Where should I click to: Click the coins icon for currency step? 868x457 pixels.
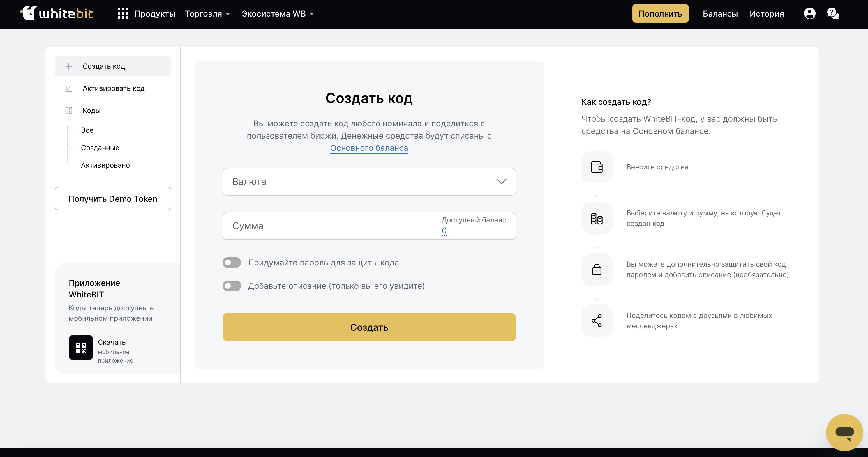(x=597, y=218)
